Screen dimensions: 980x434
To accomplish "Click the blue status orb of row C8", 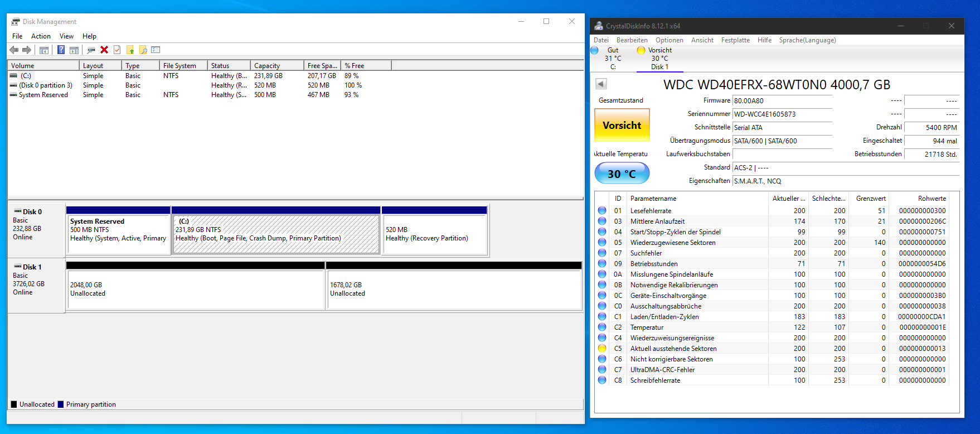I will pyautogui.click(x=602, y=380).
